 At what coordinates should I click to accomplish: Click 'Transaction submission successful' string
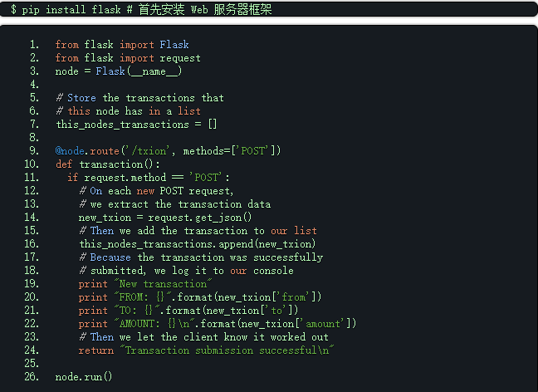tap(227, 350)
